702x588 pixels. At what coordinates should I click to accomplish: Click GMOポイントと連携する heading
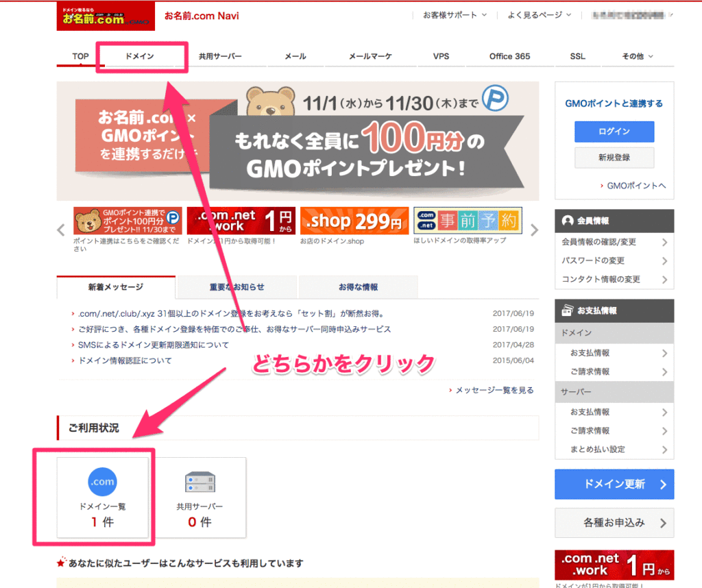[x=614, y=103]
